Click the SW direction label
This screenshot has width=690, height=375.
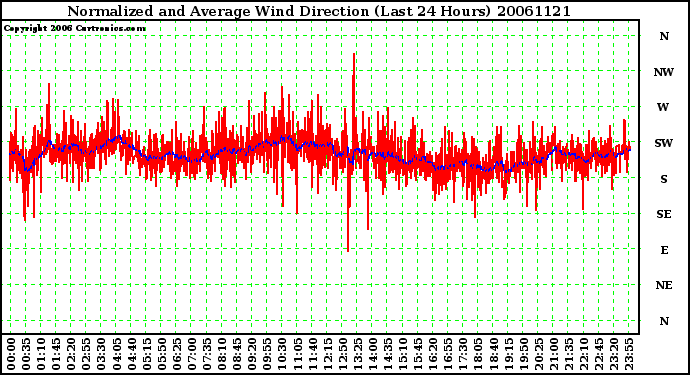[664, 143]
